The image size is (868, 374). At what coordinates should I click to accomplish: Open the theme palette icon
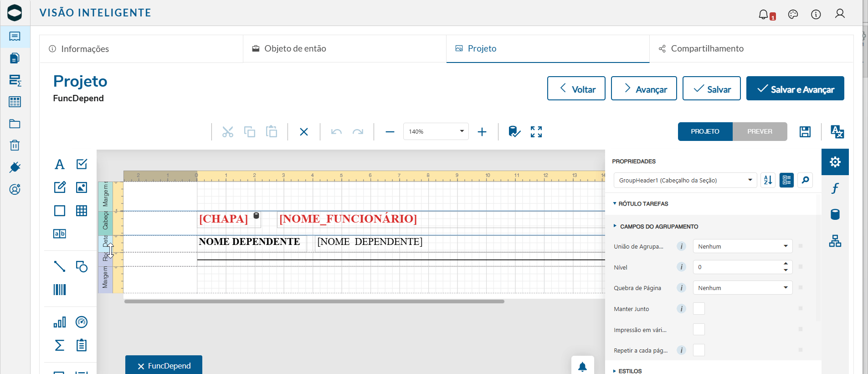(x=793, y=14)
